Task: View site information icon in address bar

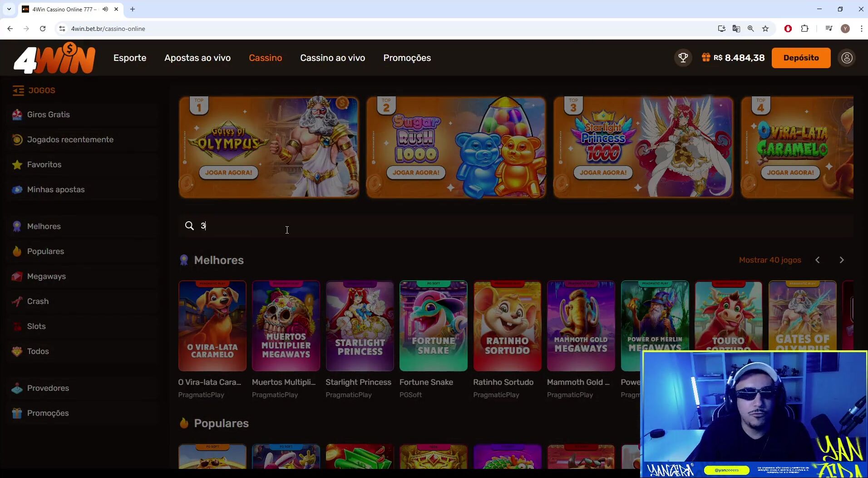Action: click(x=62, y=29)
